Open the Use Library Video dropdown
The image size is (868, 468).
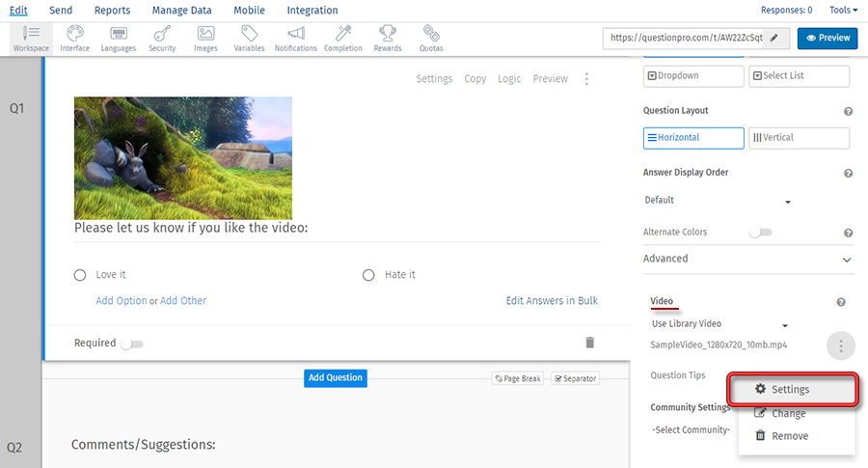719,324
